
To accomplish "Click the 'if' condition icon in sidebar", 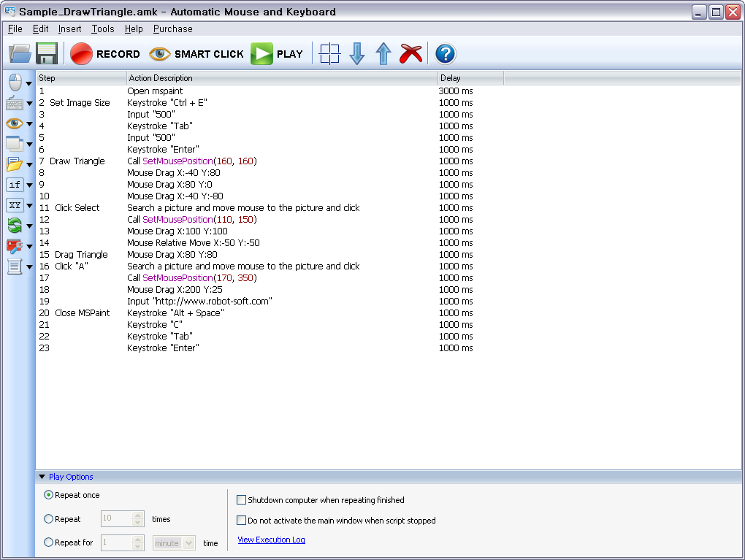I will click(15, 184).
